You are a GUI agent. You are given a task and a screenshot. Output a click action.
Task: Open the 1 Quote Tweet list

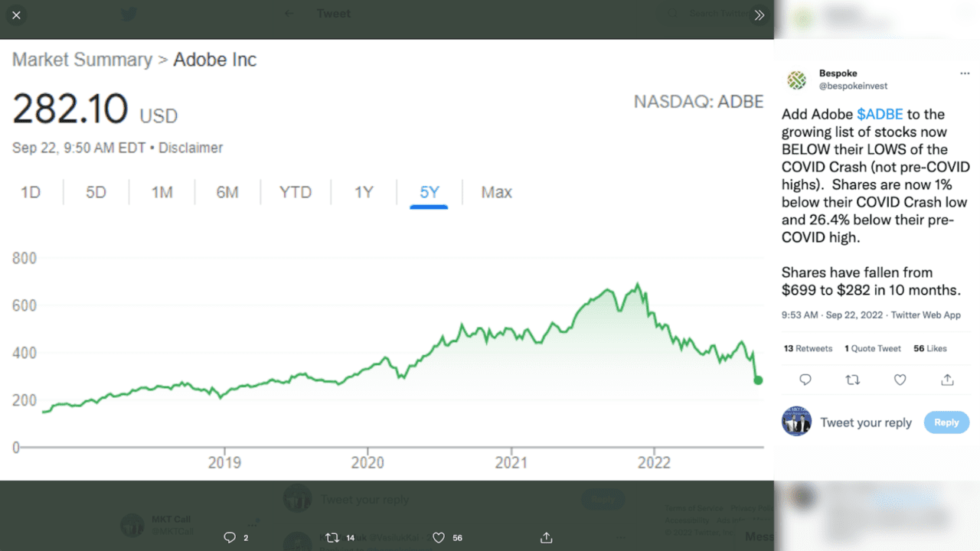pos(873,348)
